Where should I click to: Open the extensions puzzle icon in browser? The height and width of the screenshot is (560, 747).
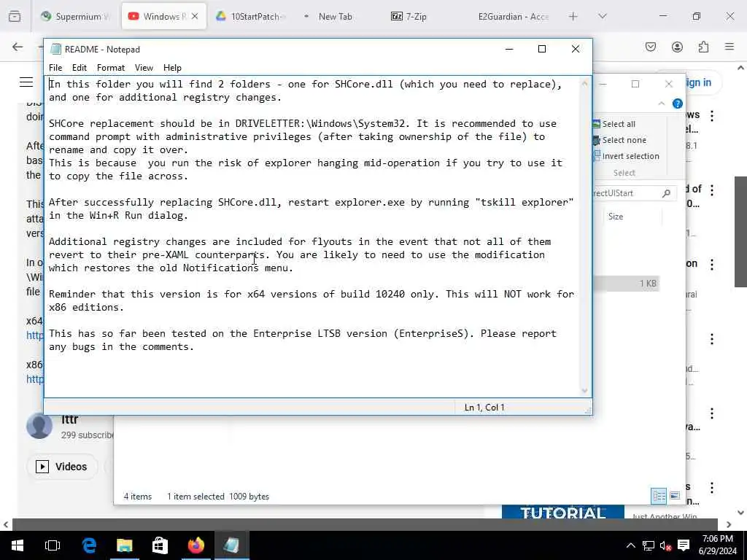(x=703, y=47)
